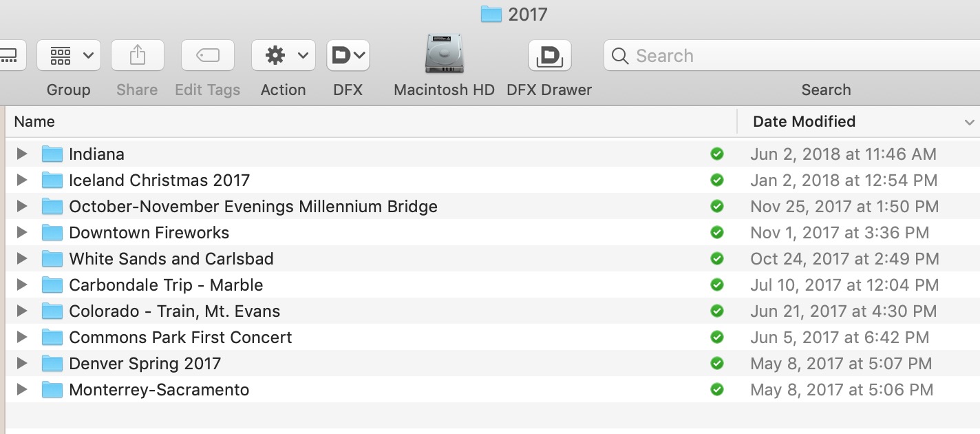Click the Date Modified sort chevron
This screenshot has height=434, width=980.
[x=969, y=123]
